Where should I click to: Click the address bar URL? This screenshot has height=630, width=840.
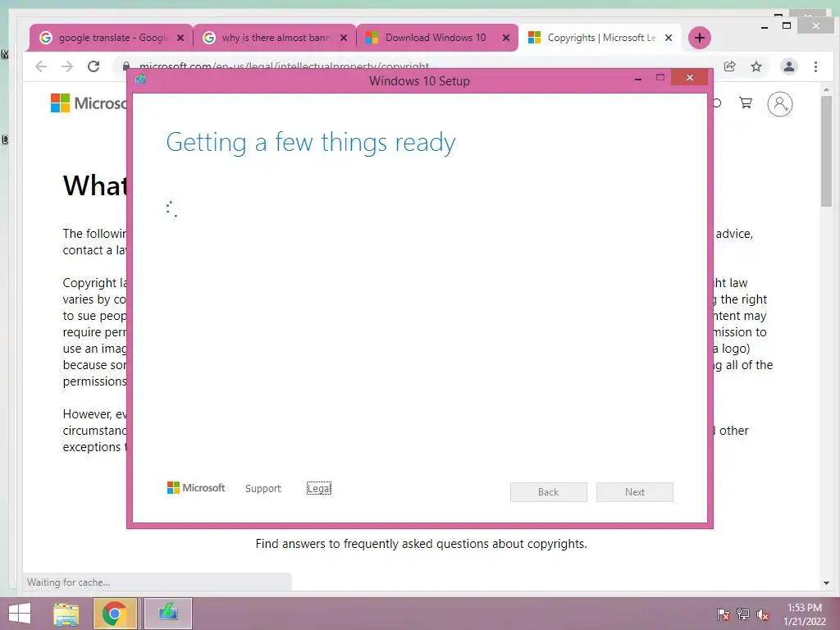[x=284, y=66]
